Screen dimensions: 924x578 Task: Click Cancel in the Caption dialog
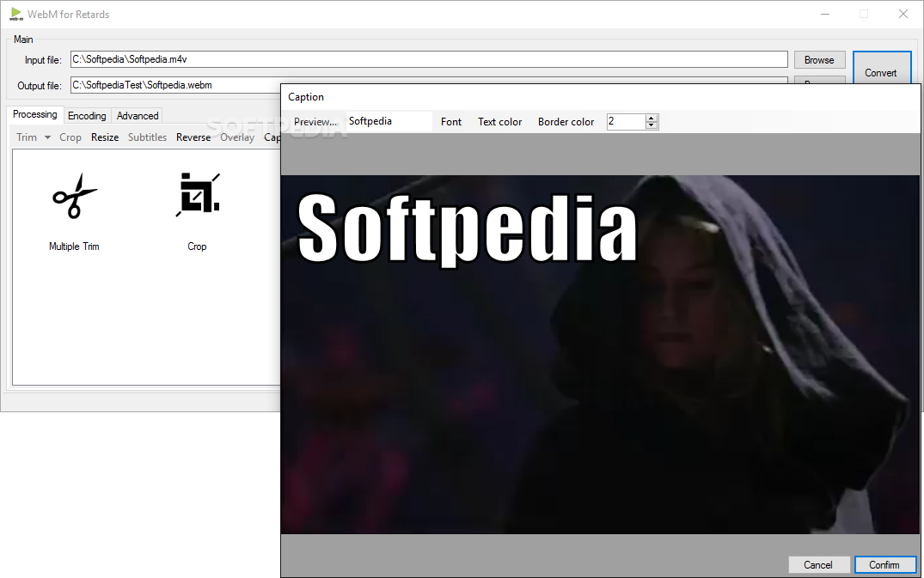(x=818, y=564)
